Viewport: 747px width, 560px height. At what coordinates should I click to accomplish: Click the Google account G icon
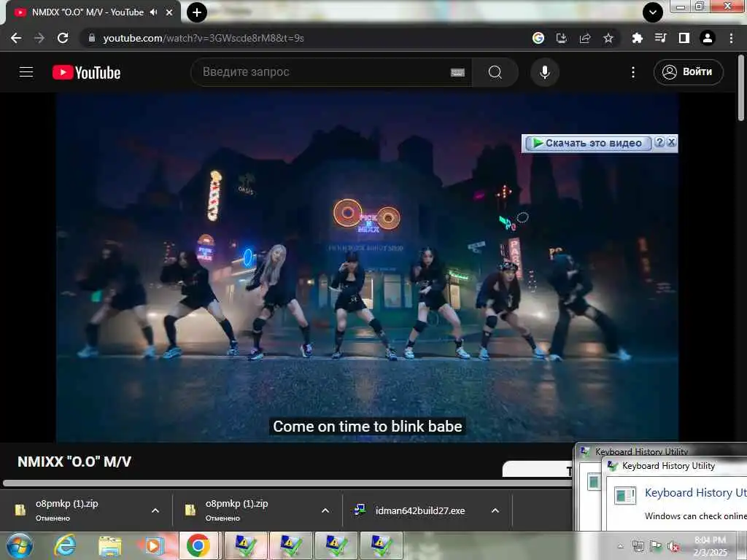pos(538,38)
